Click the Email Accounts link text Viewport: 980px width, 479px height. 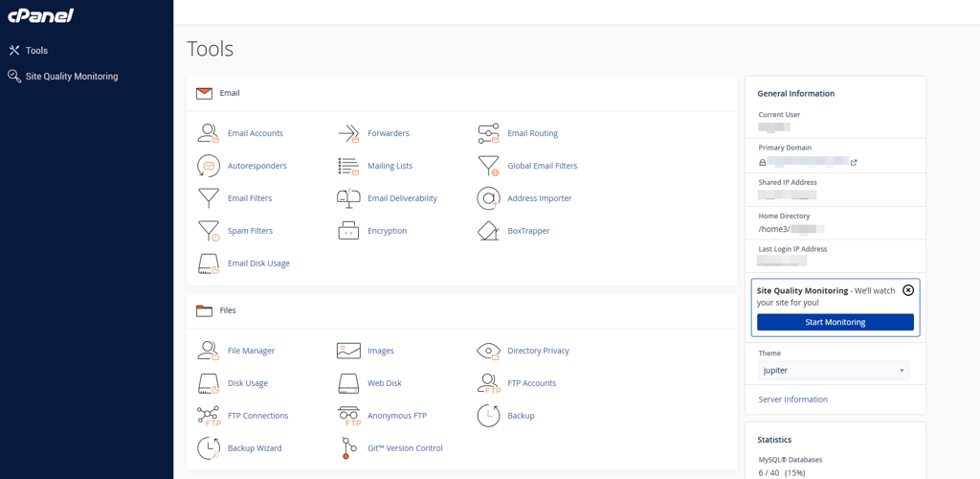coord(255,133)
